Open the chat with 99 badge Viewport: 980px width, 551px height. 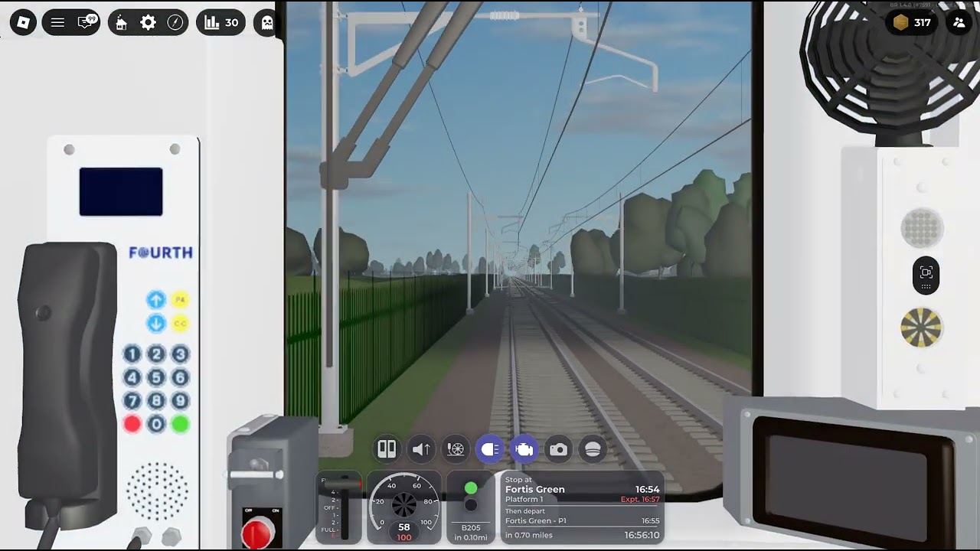coord(86,22)
